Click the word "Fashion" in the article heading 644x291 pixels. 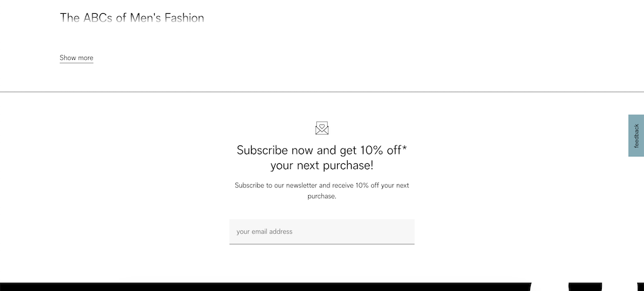[184, 18]
